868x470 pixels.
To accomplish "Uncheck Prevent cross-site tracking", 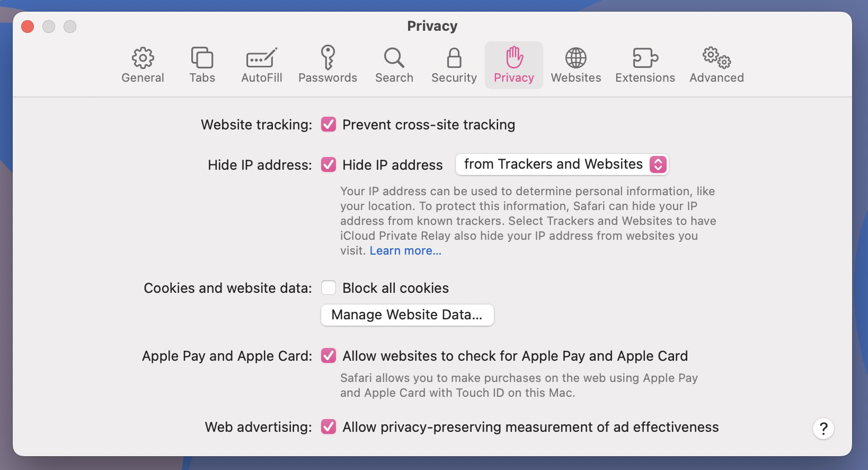I will point(329,125).
